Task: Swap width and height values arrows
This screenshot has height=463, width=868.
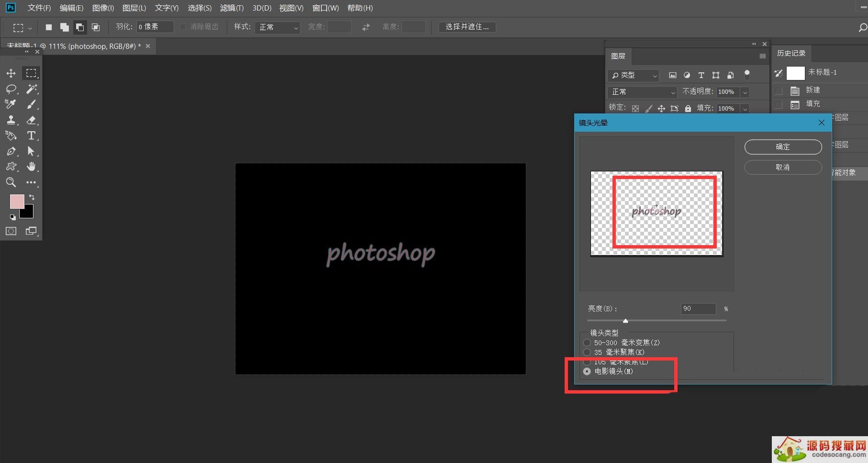Action: 366,27
